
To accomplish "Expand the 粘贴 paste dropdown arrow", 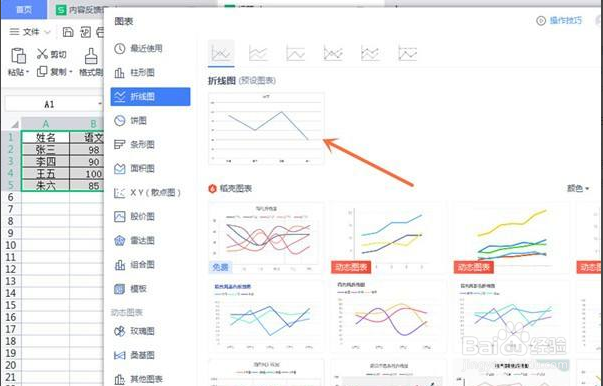I will tap(28, 72).
